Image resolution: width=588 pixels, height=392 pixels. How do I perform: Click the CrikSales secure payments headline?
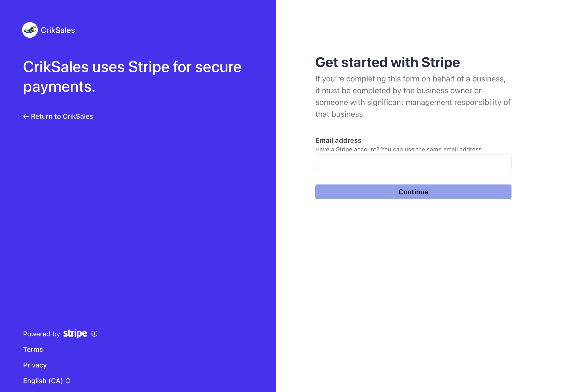click(132, 77)
